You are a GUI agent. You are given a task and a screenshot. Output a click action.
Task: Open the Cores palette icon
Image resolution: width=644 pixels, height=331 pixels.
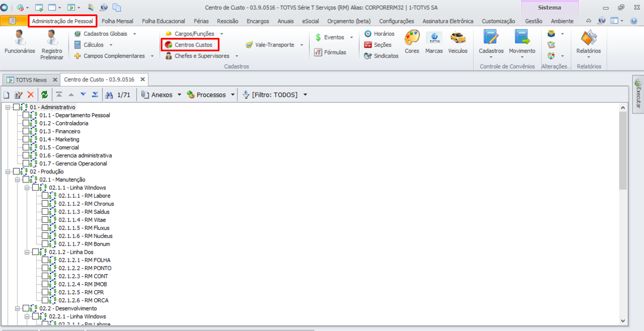tap(412, 42)
